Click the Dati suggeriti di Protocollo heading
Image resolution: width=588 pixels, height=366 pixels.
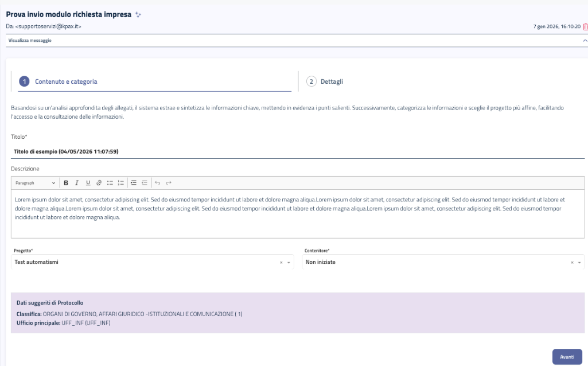click(50, 303)
